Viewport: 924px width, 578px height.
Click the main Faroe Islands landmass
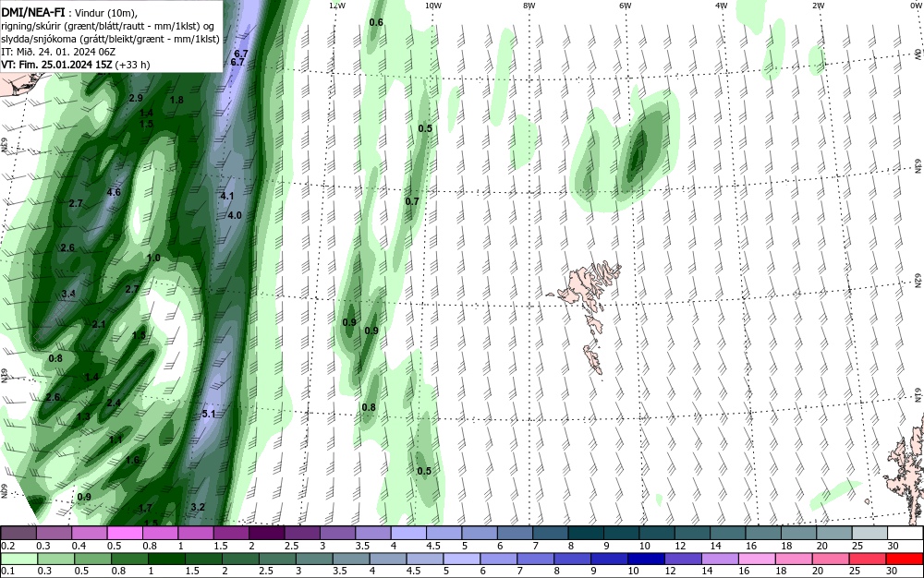(583, 287)
